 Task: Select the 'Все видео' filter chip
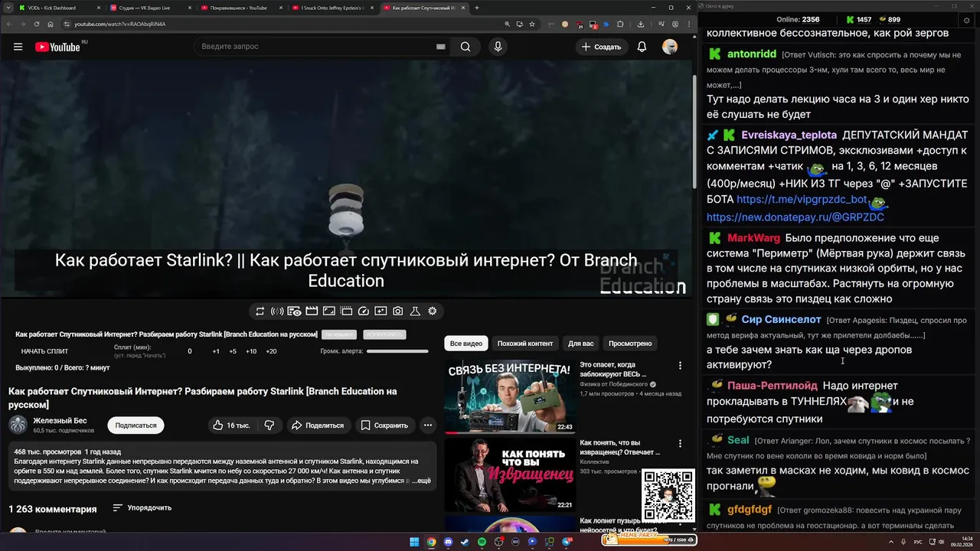coord(465,344)
